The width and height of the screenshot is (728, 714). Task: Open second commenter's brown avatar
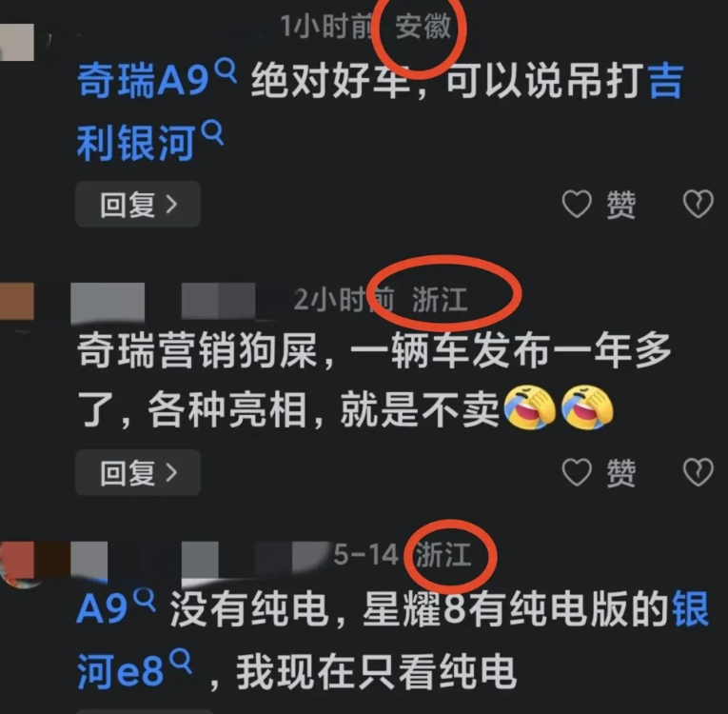(17, 301)
